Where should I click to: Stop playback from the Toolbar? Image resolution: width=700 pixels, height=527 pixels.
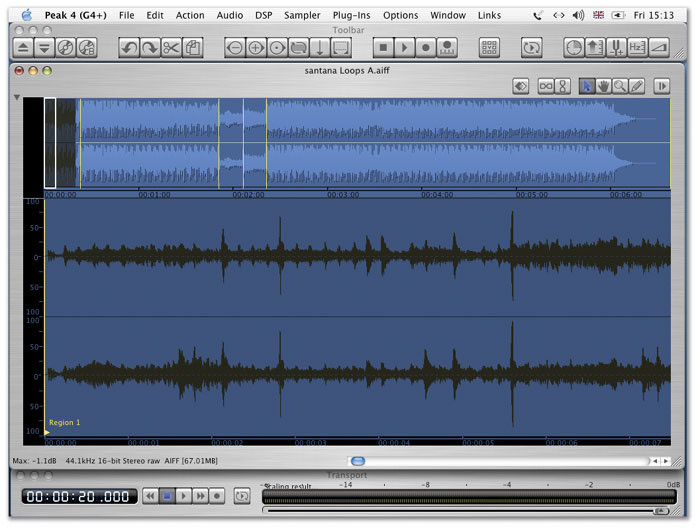tap(383, 48)
